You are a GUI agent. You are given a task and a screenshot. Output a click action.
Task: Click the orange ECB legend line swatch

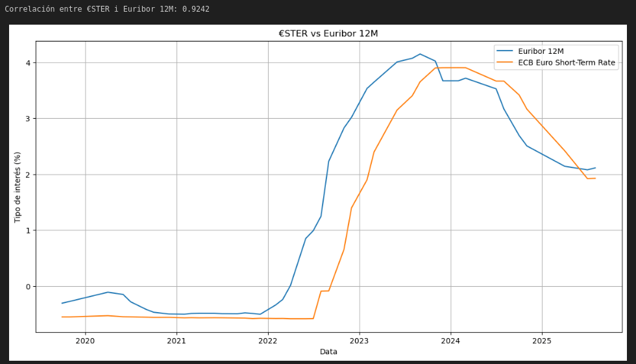pos(505,63)
